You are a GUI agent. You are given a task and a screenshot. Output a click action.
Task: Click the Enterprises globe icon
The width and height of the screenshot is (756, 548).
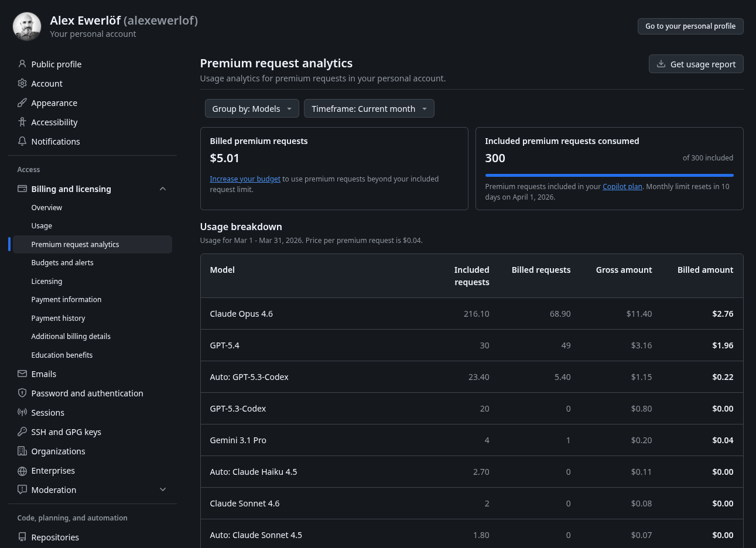(x=22, y=471)
